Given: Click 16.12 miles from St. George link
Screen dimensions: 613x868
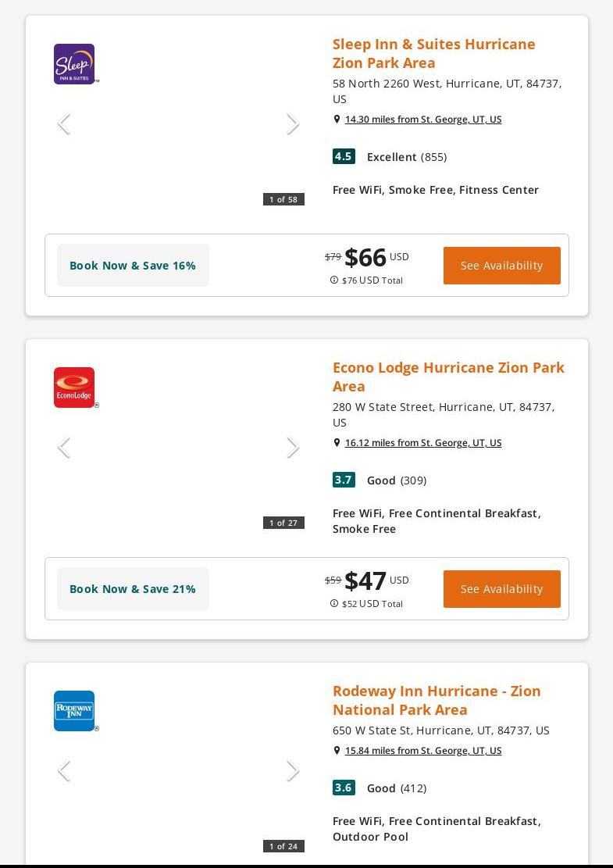Looking at the screenshot, I should 422,443.
